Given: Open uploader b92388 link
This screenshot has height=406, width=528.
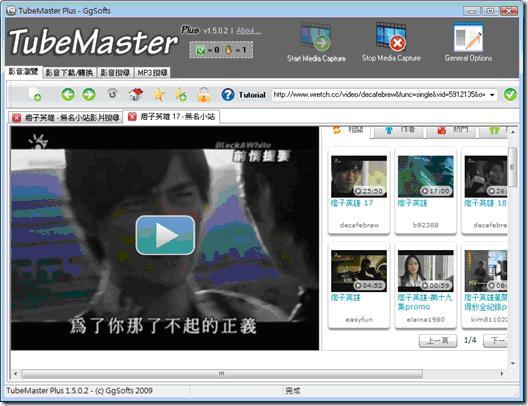Looking at the screenshot, I should [x=426, y=225].
